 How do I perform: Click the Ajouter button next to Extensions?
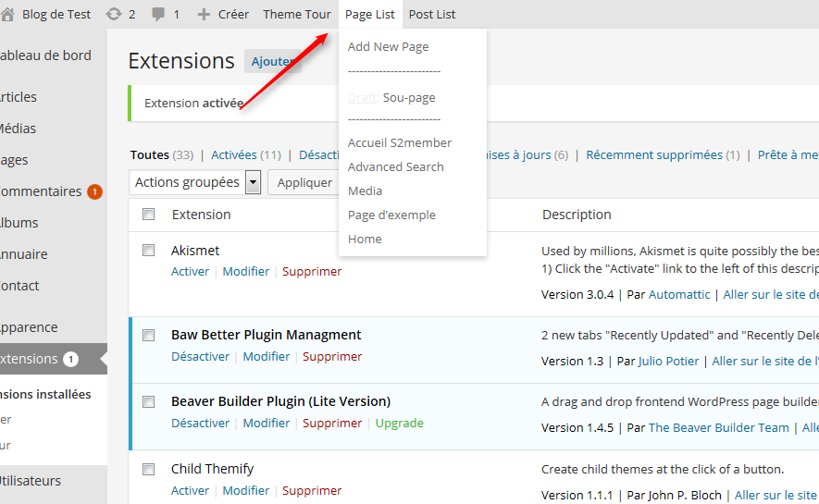click(273, 61)
